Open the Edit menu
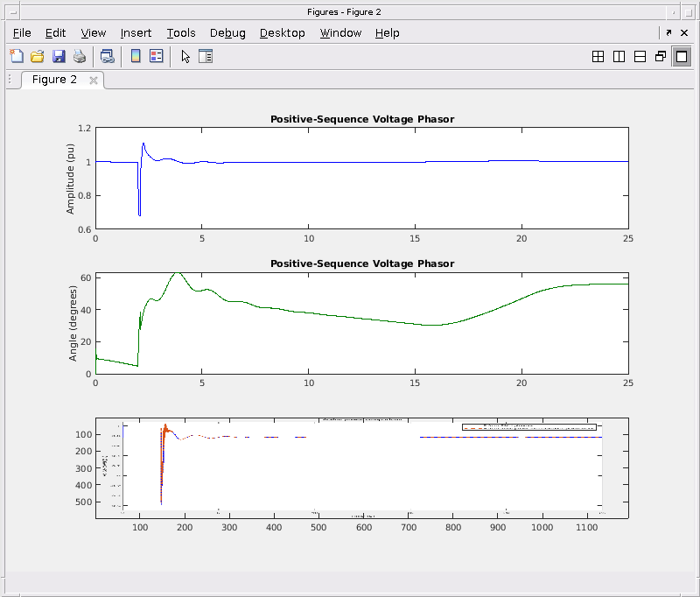 click(55, 33)
